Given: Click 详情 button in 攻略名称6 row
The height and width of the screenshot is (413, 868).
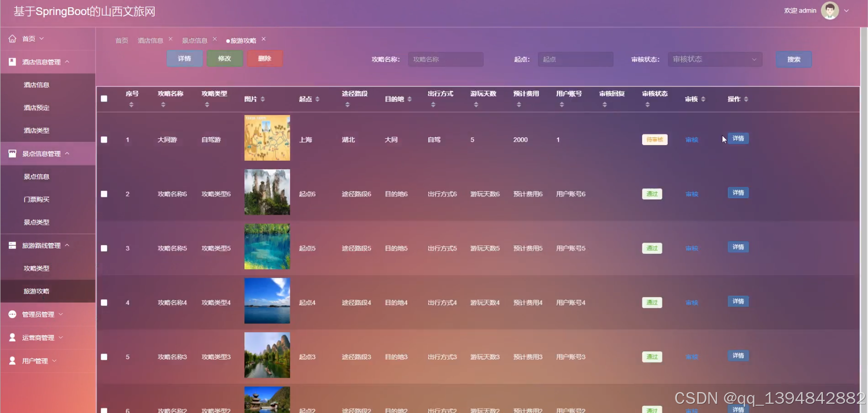Looking at the screenshot, I should tap(738, 193).
